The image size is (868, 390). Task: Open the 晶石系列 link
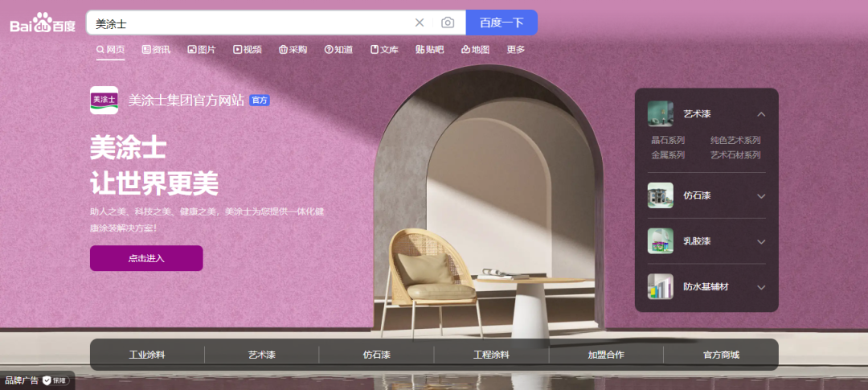tap(668, 140)
